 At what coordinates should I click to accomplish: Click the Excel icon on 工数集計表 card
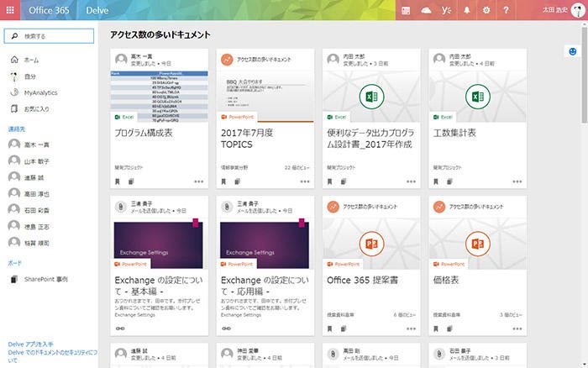click(478, 97)
